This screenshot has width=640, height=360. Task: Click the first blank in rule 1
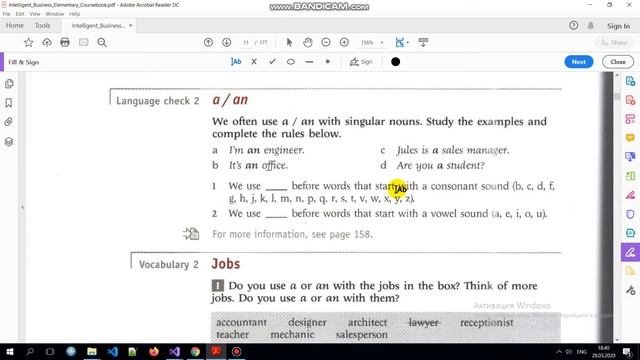[276, 187]
